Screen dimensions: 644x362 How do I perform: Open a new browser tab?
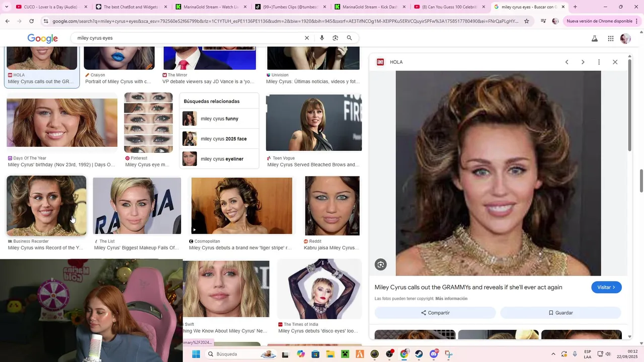(x=575, y=7)
